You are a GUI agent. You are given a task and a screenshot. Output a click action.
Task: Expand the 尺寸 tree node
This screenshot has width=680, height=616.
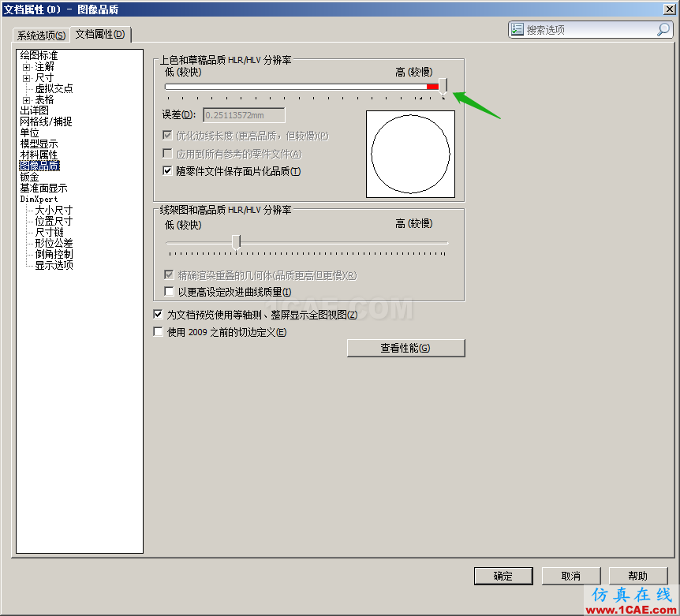[x=27, y=78]
